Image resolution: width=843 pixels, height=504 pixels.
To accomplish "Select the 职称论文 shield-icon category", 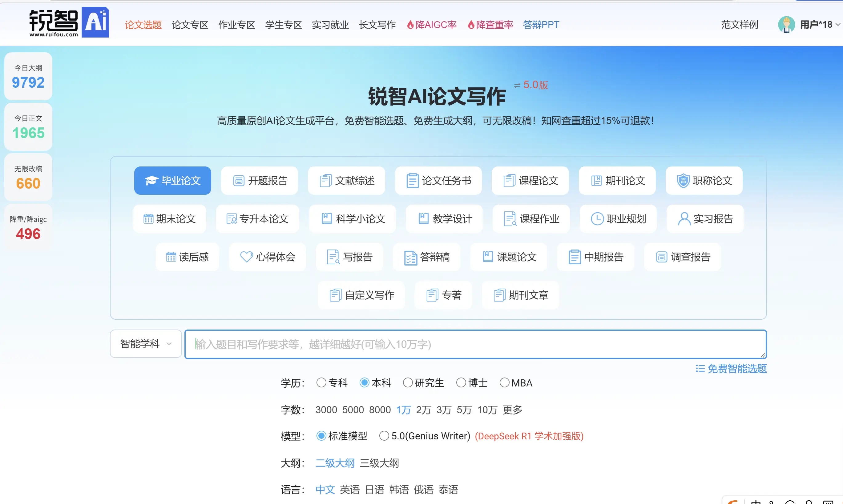I will pos(703,180).
